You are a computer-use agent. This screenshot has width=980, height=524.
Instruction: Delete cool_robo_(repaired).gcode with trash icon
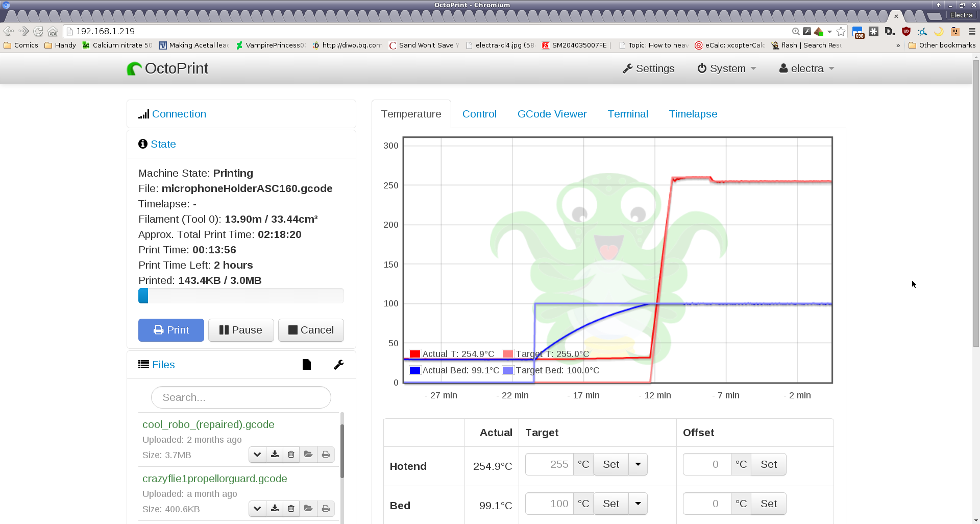[291, 455]
